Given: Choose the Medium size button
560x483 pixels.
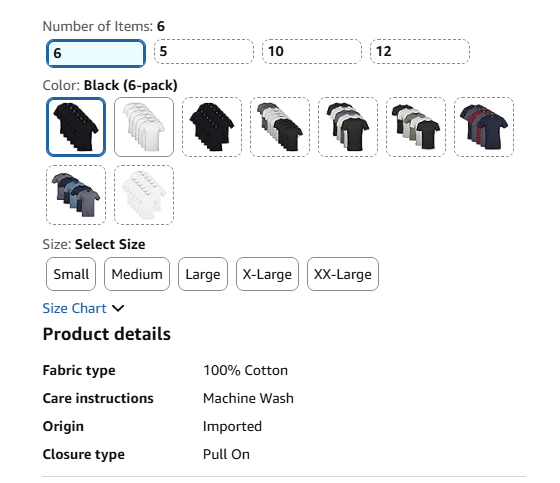Looking at the screenshot, I should [137, 274].
